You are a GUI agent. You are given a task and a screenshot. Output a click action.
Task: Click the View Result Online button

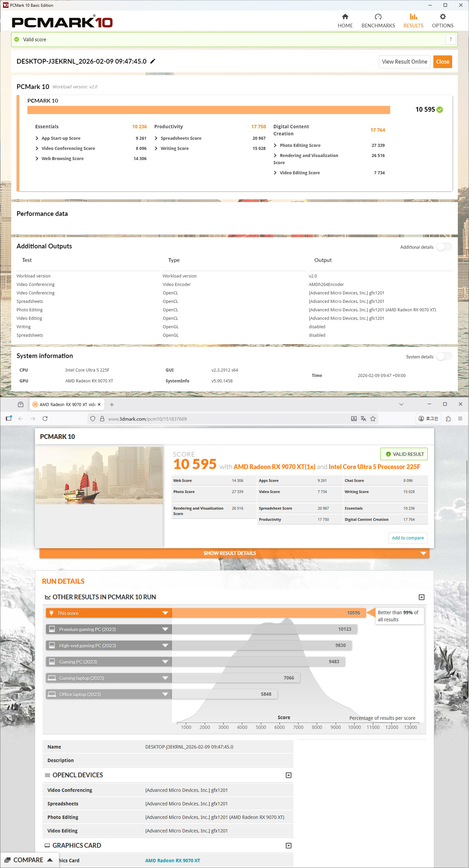click(404, 62)
